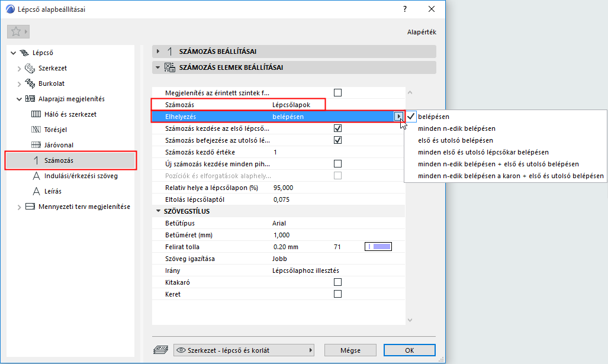The width and height of the screenshot is (608, 364).
Task: Click the Számozás numbering icon in the tree
Action: pyautogui.click(x=36, y=160)
